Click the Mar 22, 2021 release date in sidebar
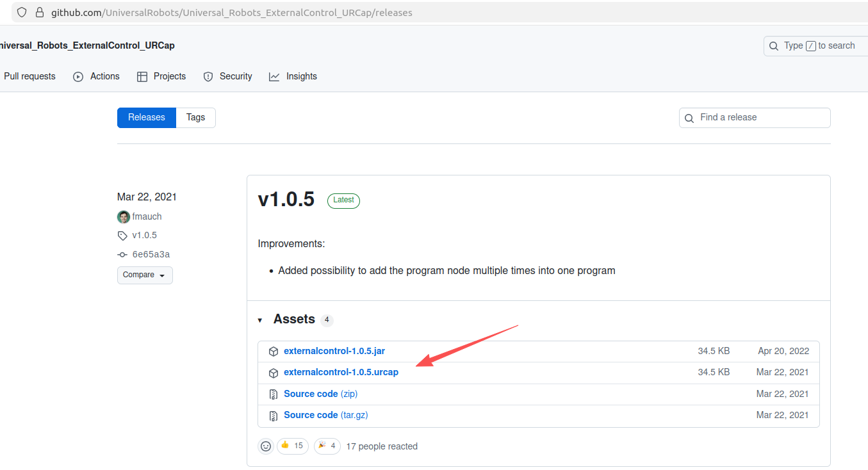 (147, 197)
